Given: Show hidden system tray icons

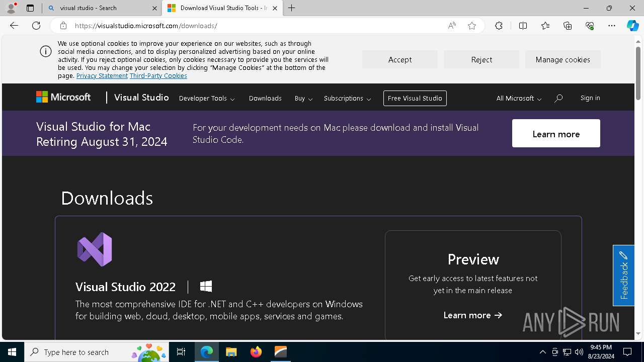Looking at the screenshot, I should tap(542, 352).
